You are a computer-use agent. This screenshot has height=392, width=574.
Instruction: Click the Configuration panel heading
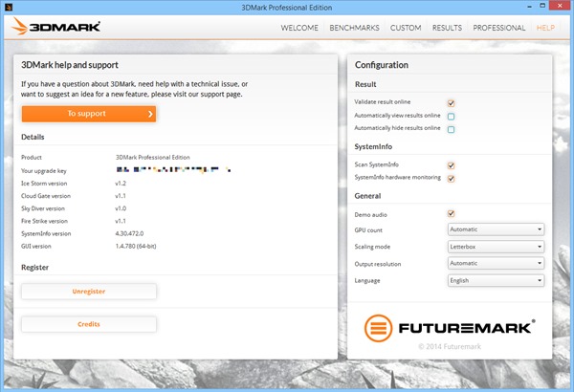click(x=382, y=65)
